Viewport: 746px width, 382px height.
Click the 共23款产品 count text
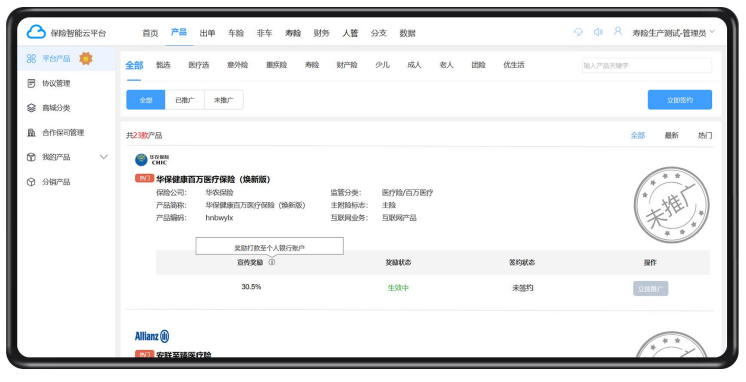coord(144,136)
